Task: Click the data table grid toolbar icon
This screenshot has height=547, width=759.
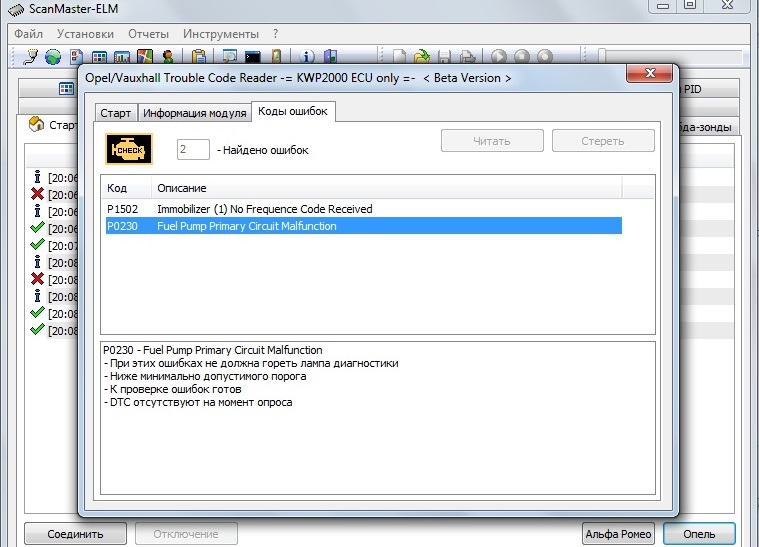Action: [x=99, y=57]
